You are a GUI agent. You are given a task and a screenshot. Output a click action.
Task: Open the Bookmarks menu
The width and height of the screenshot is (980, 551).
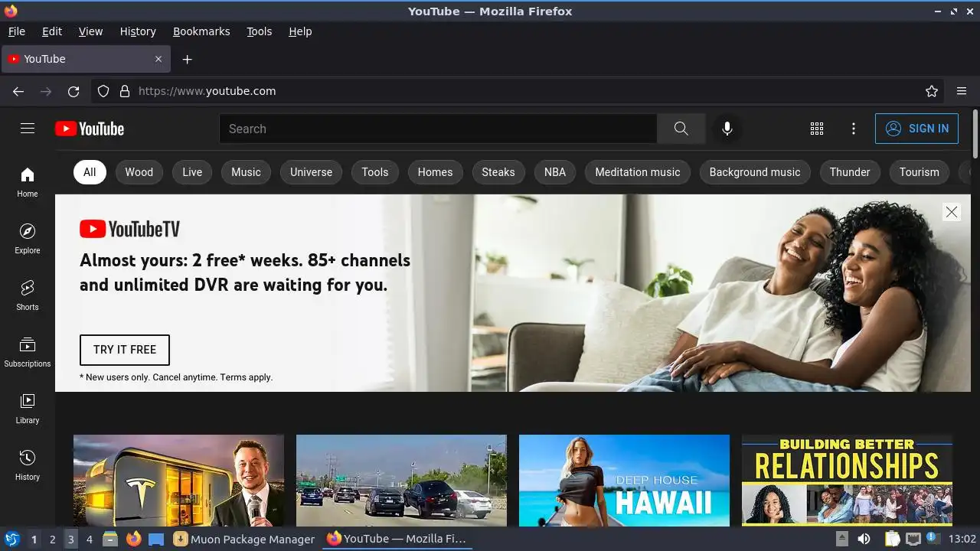201,31
